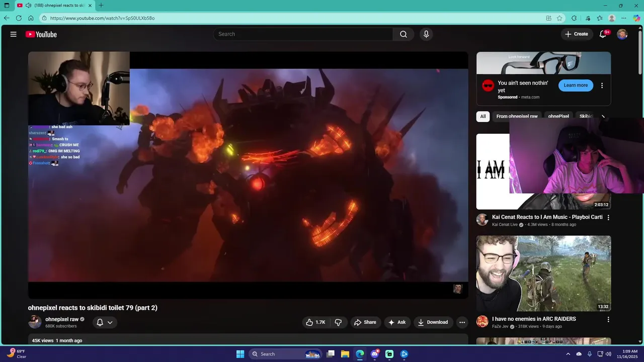Viewport: 644px width, 362px height.
Task: Click the Ask button
Action: pos(396,322)
